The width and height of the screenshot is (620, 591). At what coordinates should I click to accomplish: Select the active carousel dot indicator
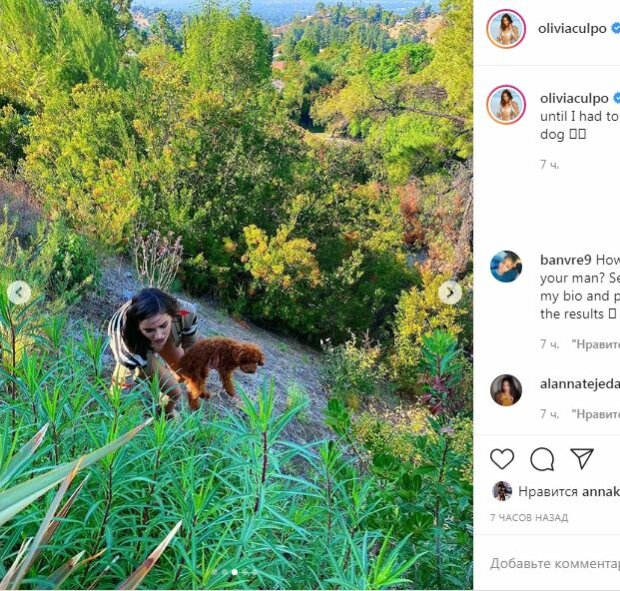[x=234, y=572]
